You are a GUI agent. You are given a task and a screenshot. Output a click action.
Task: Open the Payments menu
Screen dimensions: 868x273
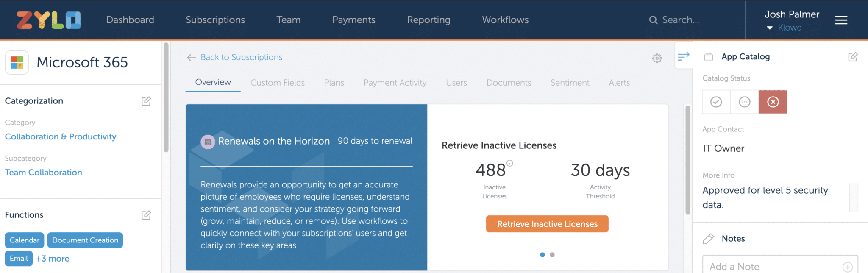pos(354,20)
